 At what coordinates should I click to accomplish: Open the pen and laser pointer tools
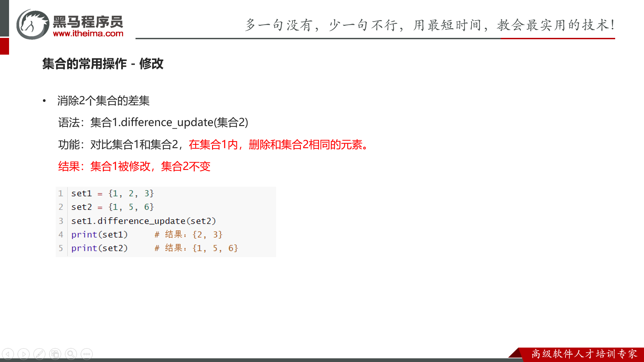click(40, 354)
